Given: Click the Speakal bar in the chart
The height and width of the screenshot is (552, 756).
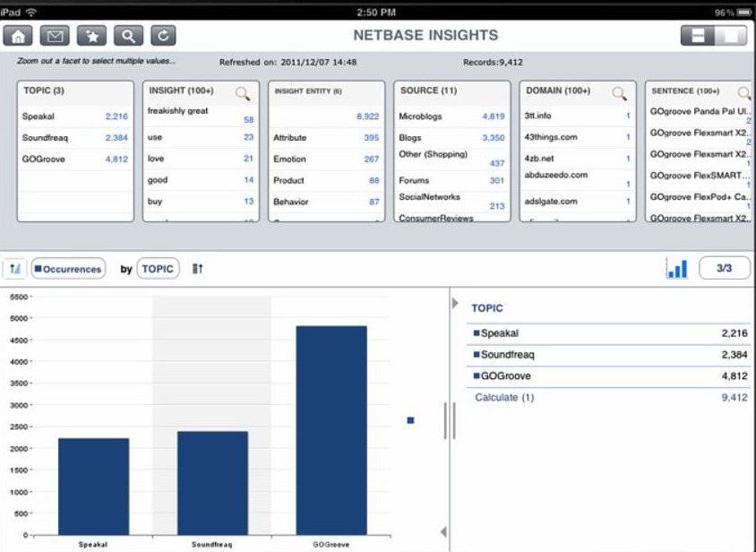Looking at the screenshot, I should pos(93,487).
